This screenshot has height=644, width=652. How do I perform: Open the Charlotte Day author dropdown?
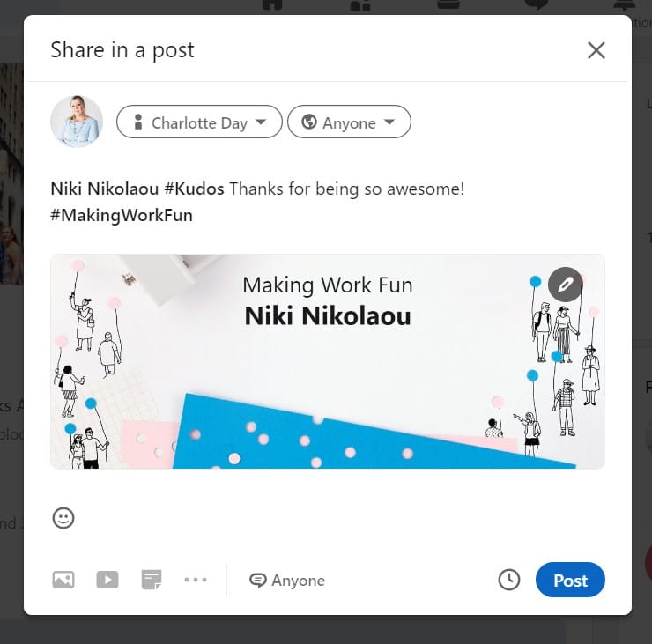pyautogui.click(x=199, y=122)
